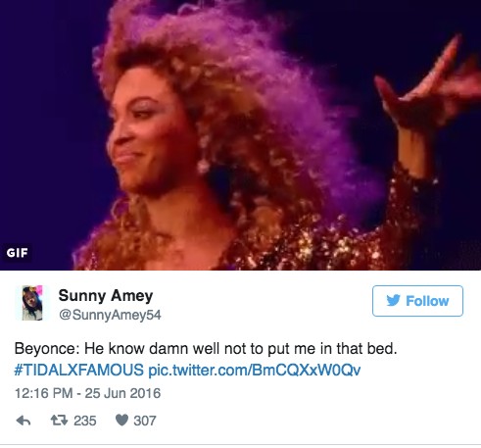Like the tweet with the heart icon
This screenshot has width=481, height=448.
(121, 420)
